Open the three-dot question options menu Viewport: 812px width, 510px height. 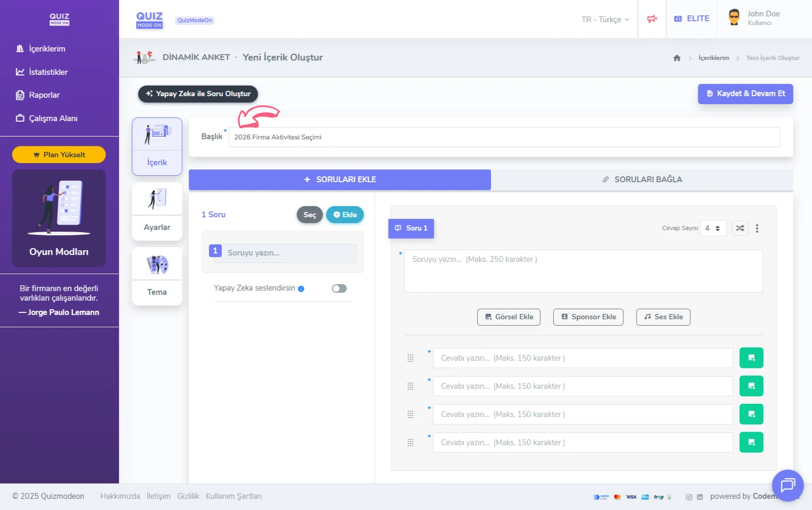tap(757, 228)
